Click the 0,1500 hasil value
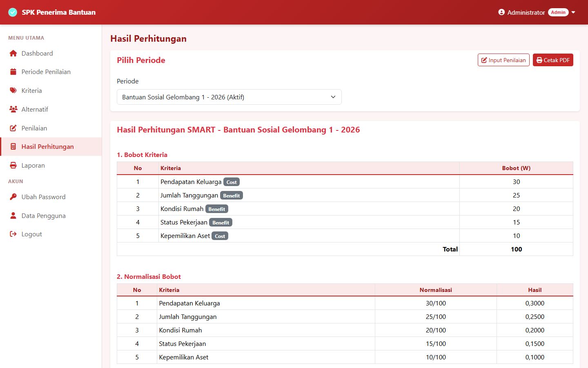The height and width of the screenshot is (368, 588). [x=535, y=344]
